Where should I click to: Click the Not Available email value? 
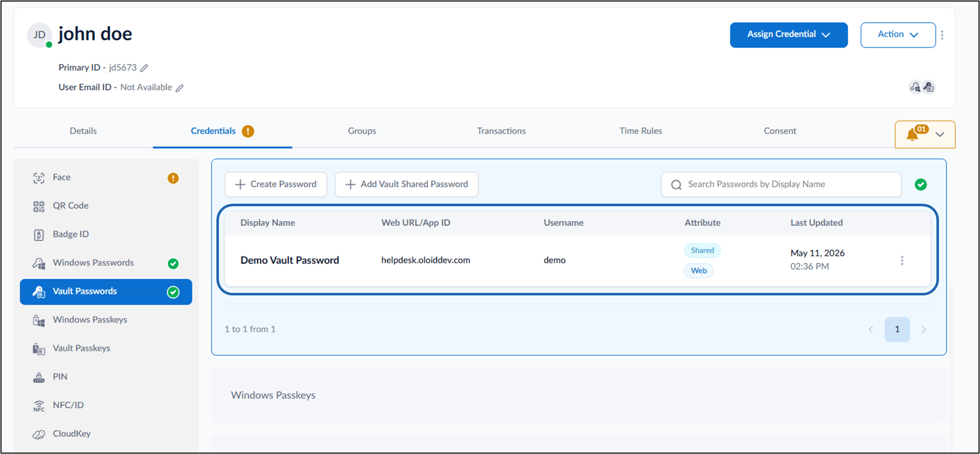(x=146, y=87)
